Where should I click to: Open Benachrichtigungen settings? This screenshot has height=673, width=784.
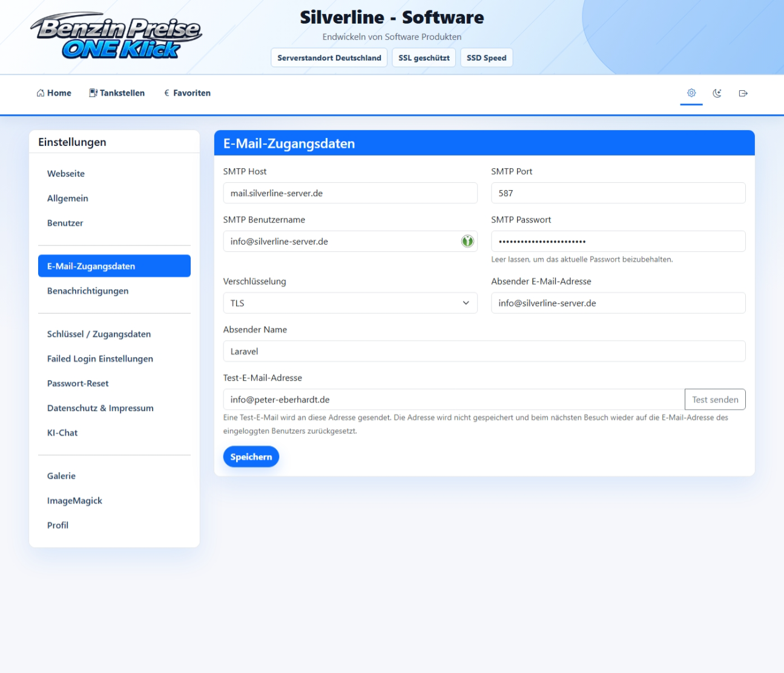(x=114, y=291)
